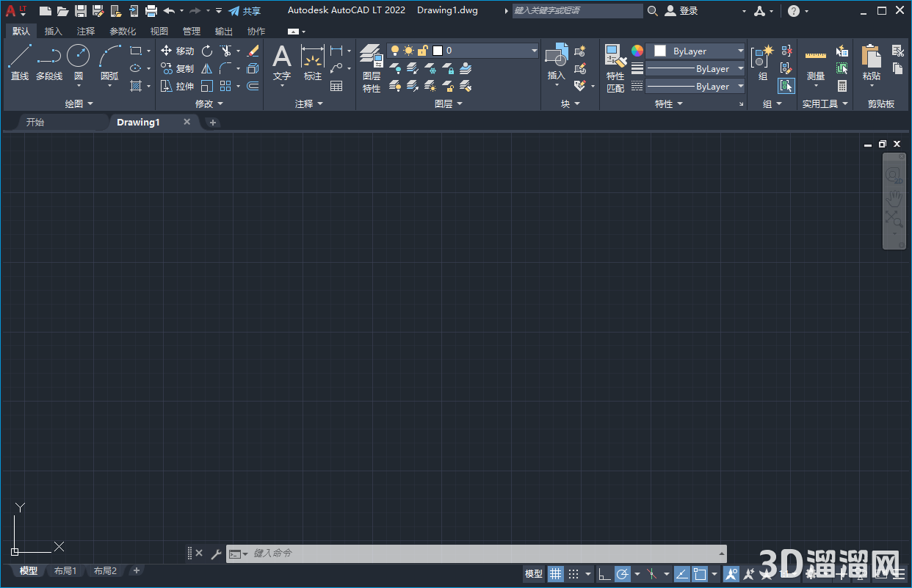Toggle drawing grid display in status bar
Viewport: 912px width, 588px height.
coord(557,573)
